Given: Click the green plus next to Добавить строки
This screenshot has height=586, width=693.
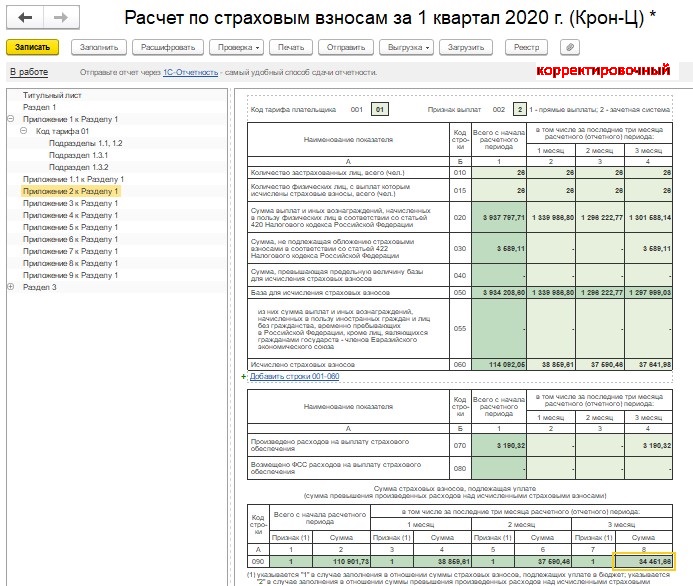Looking at the screenshot, I should (x=244, y=377).
